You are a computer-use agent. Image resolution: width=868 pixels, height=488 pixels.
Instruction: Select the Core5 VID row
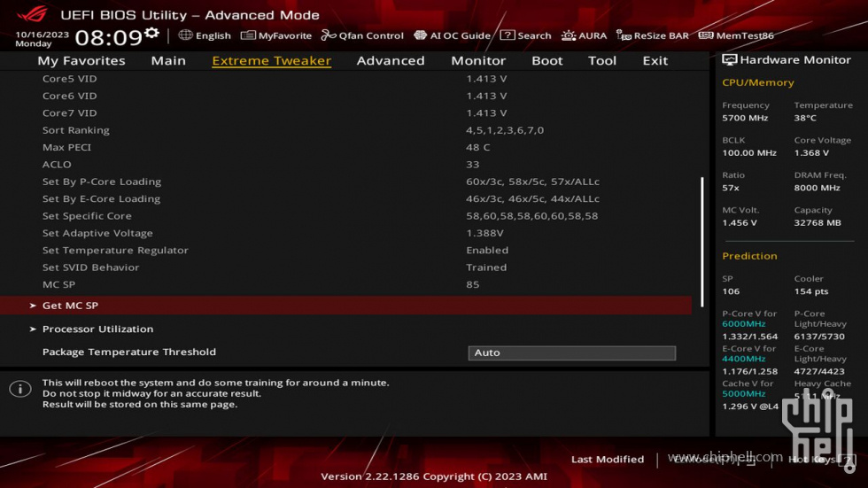pyautogui.click(x=346, y=79)
